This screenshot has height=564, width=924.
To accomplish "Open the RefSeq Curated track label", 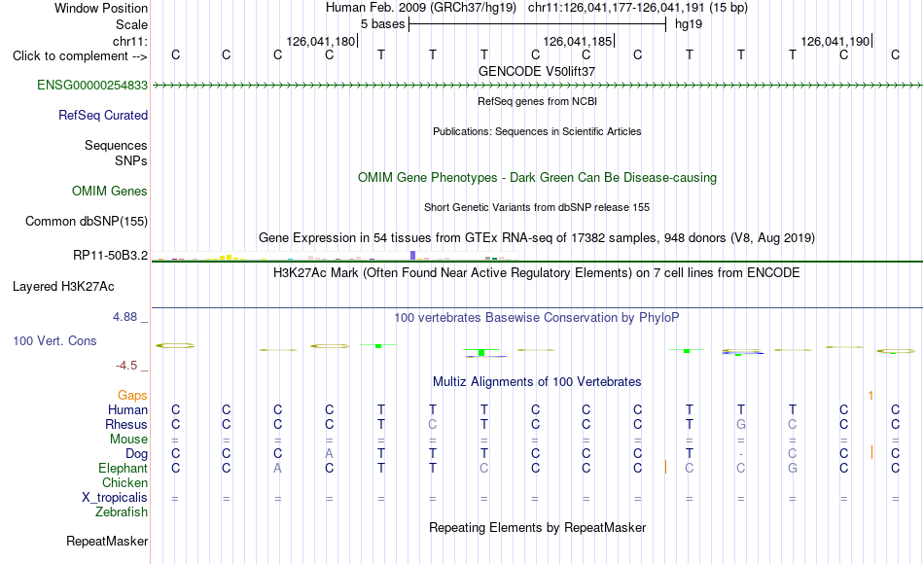I will (102, 115).
